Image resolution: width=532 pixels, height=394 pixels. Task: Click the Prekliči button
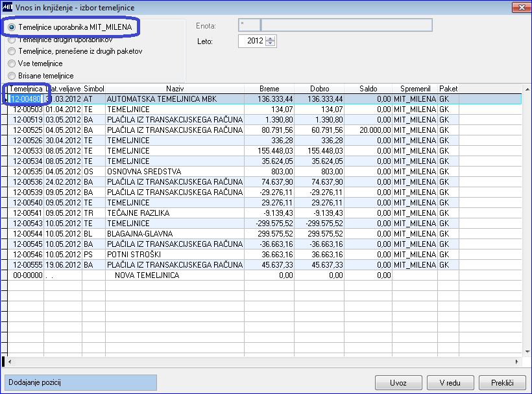click(x=502, y=383)
